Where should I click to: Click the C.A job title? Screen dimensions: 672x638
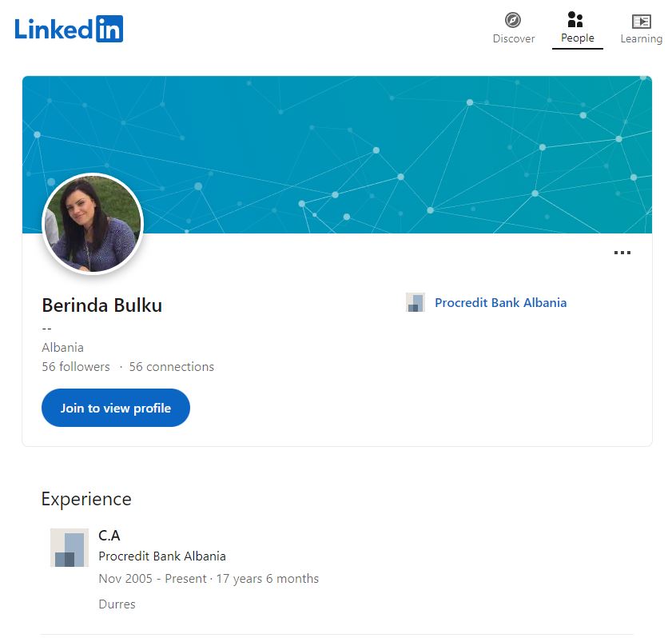click(109, 535)
